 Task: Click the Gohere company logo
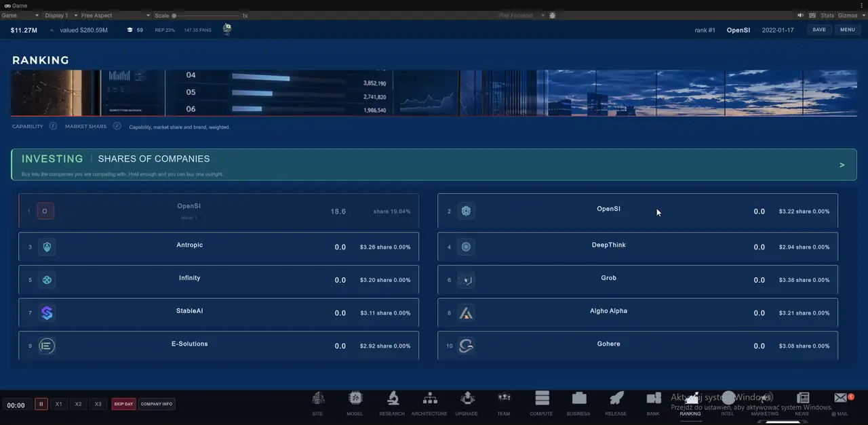click(x=466, y=346)
